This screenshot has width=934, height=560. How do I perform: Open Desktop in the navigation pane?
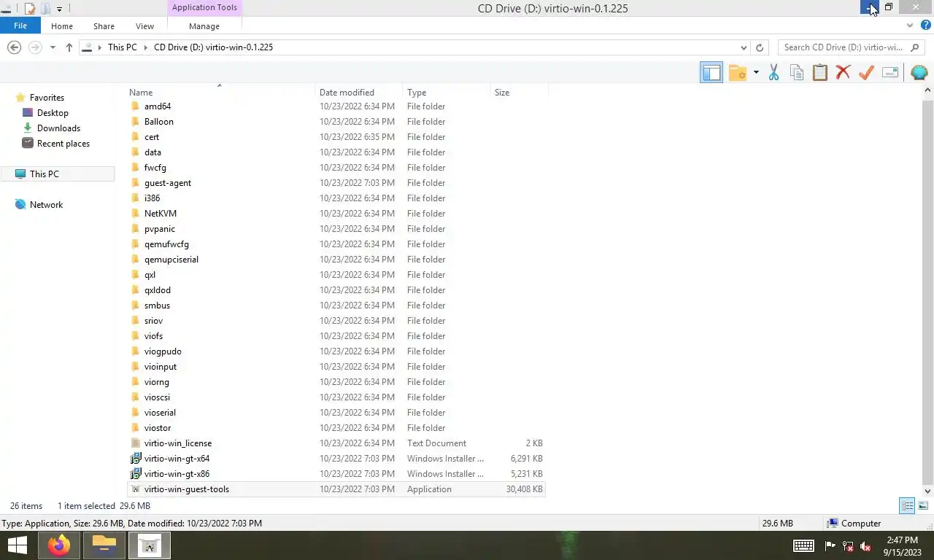[x=53, y=113]
